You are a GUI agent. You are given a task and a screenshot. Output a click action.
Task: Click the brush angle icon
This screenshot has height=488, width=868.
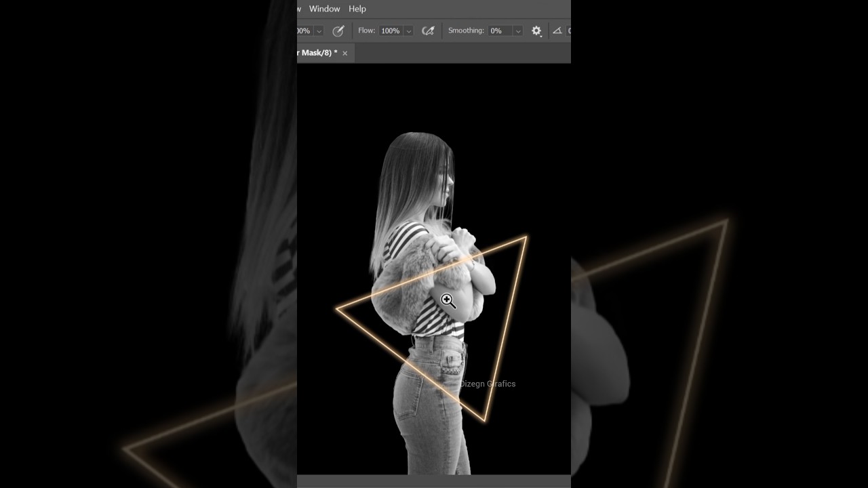[x=557, y=30]
